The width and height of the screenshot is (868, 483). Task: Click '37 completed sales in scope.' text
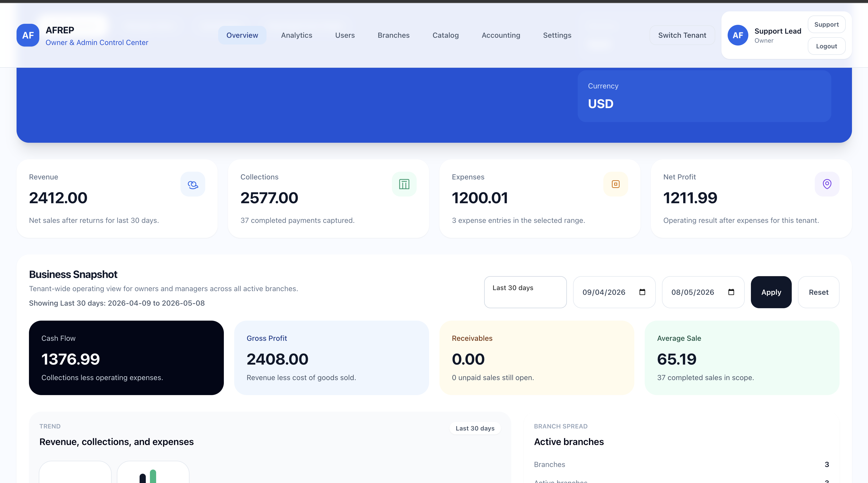click(x=705, y=378)
